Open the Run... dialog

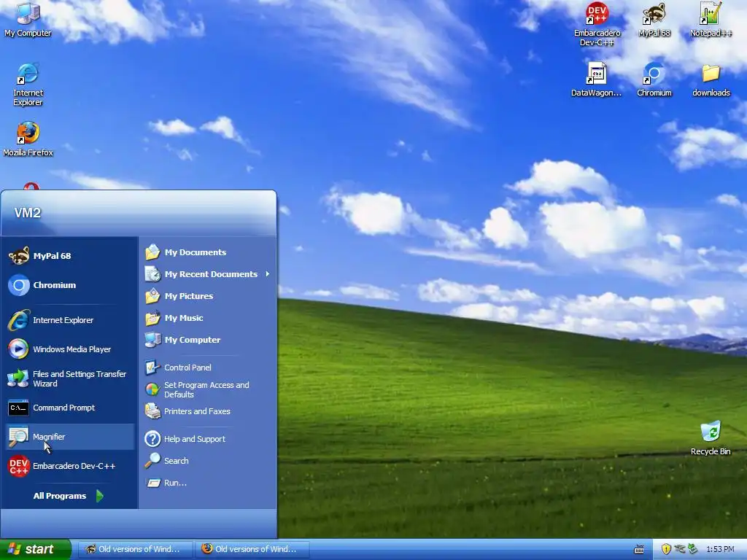tap(208, 483)
